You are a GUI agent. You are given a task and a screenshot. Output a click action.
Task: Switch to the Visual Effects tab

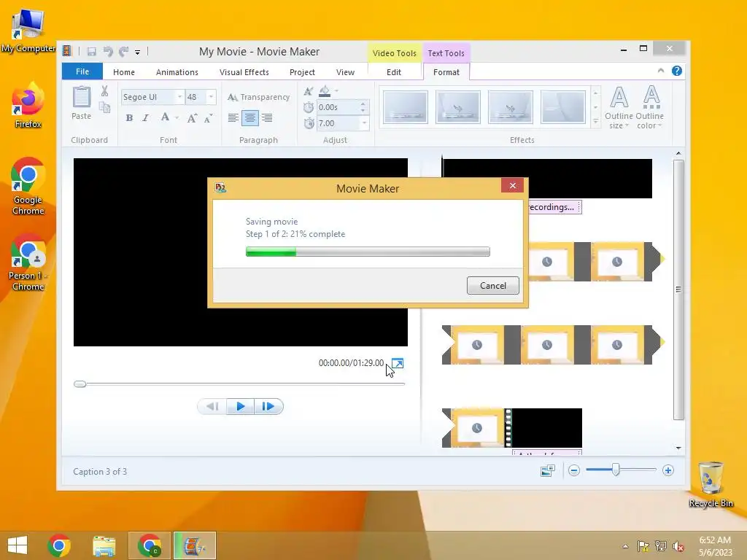(x=244, y=72)
